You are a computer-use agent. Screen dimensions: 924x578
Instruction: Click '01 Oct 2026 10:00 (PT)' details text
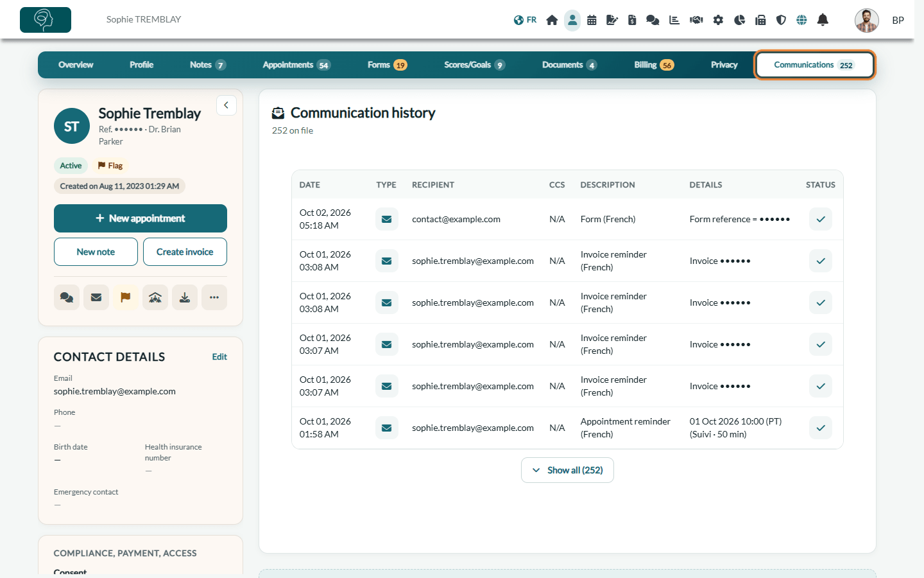tap(736, 421)
